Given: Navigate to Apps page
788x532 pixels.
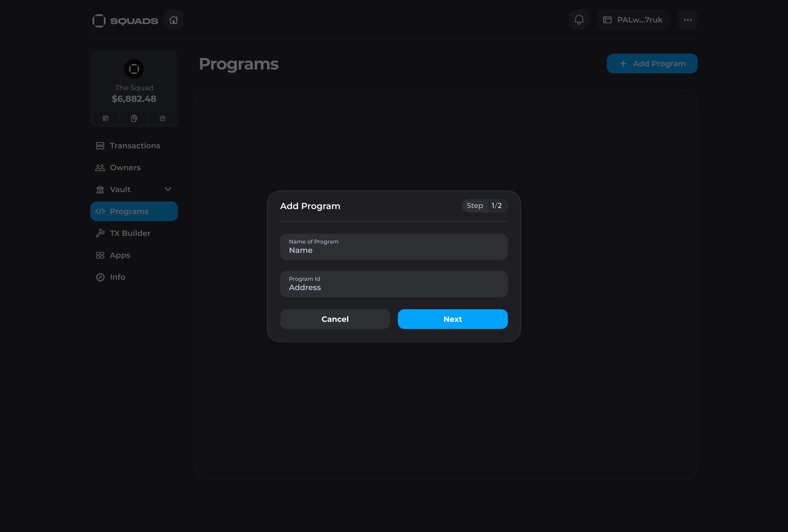Looking at the screenshot, I should pyautogui.click(x=120, y=255).
